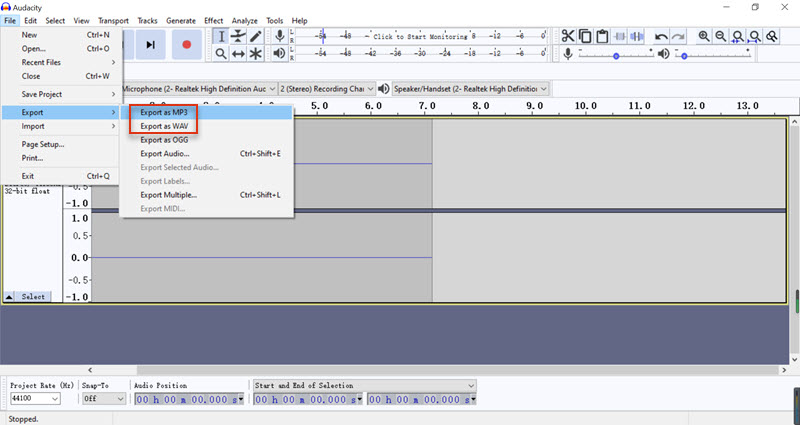Screen dimensions: 800x425
Task: Click the recording volume slider handle
Action: tap(616, 56)
